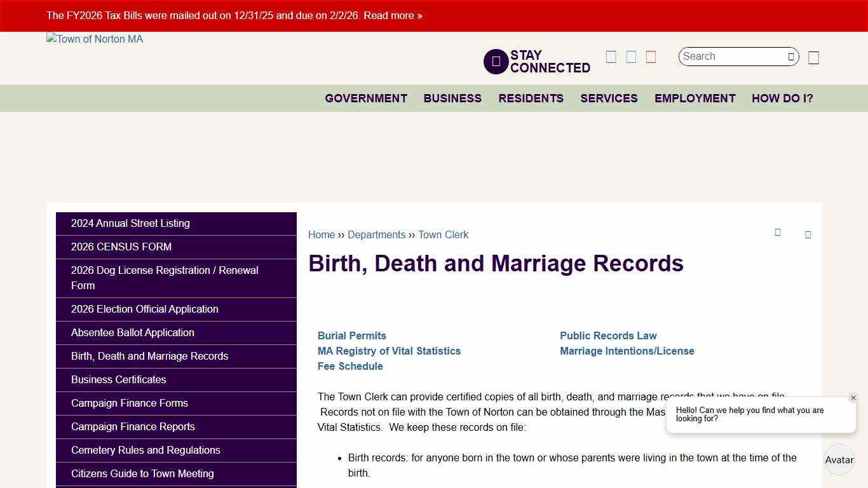Click inside the Search input field
Image resolution: width=868 pixels, height=488 pixels.
click(731, 57)
